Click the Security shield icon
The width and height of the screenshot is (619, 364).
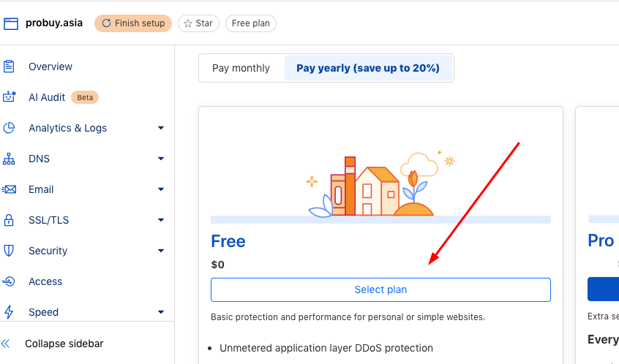(x=9, y=251)
